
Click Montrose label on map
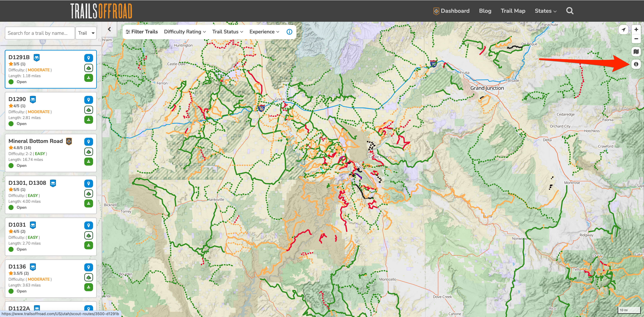572,183
